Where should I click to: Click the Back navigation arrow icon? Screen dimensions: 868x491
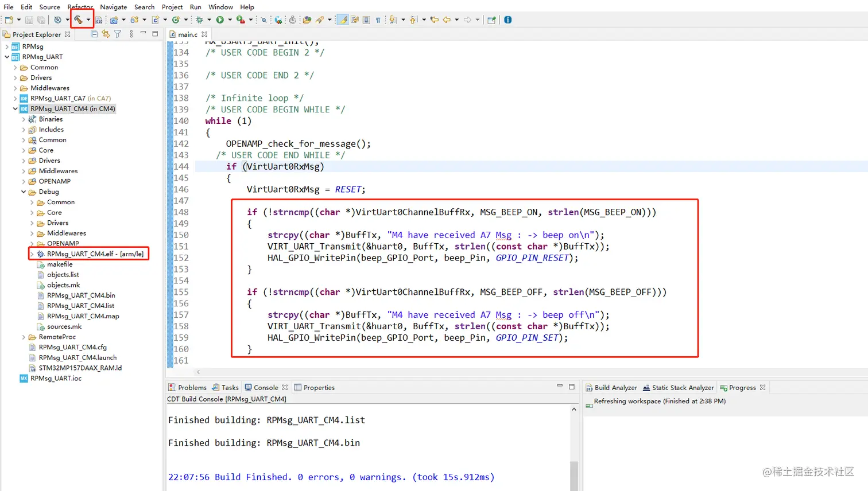pyautogui.click(x=447, y=20)
